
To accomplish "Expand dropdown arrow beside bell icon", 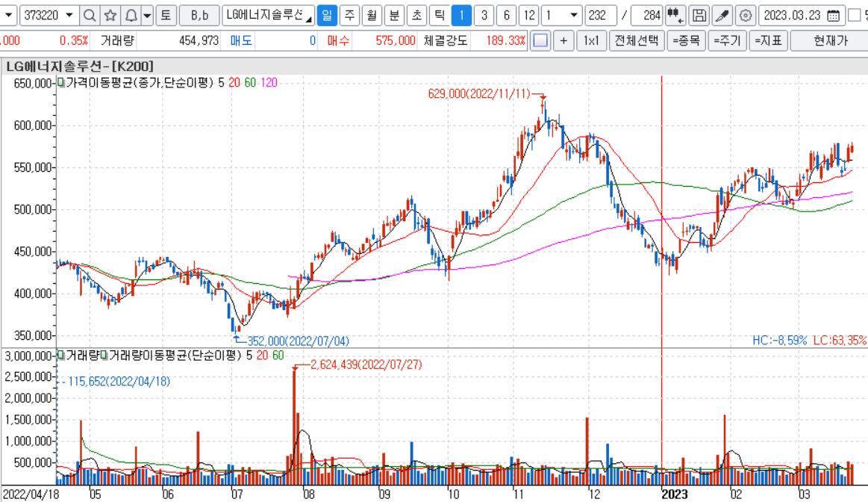I will click(x=147, y=16).
